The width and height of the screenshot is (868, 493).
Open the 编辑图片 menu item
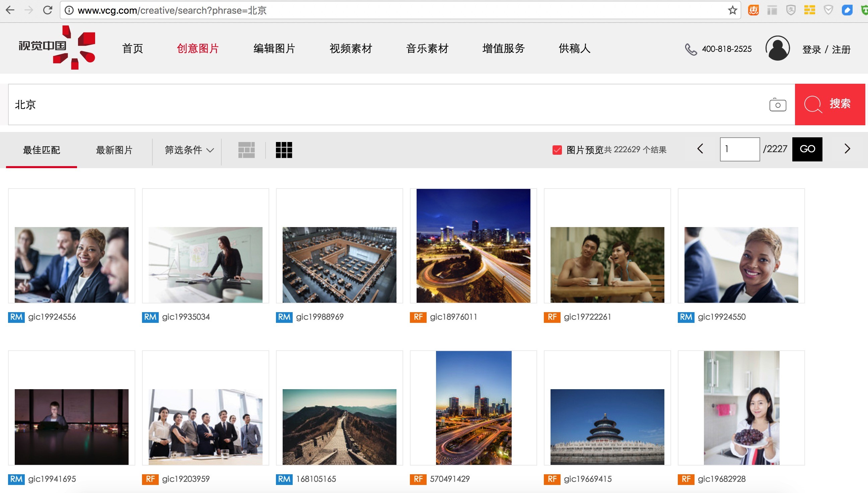click(x=274, y=49)
